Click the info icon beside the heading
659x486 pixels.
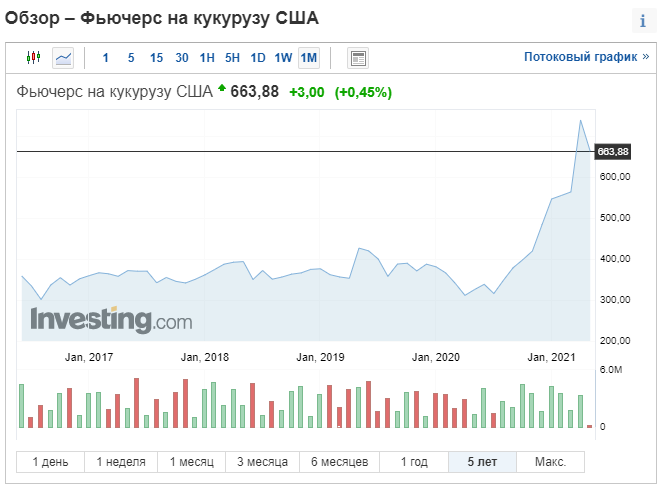[641, 22]
